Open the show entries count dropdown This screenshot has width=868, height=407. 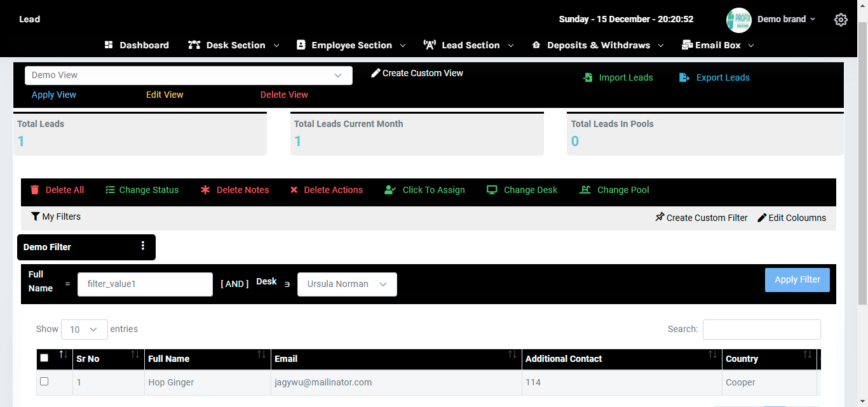(84, 330)
